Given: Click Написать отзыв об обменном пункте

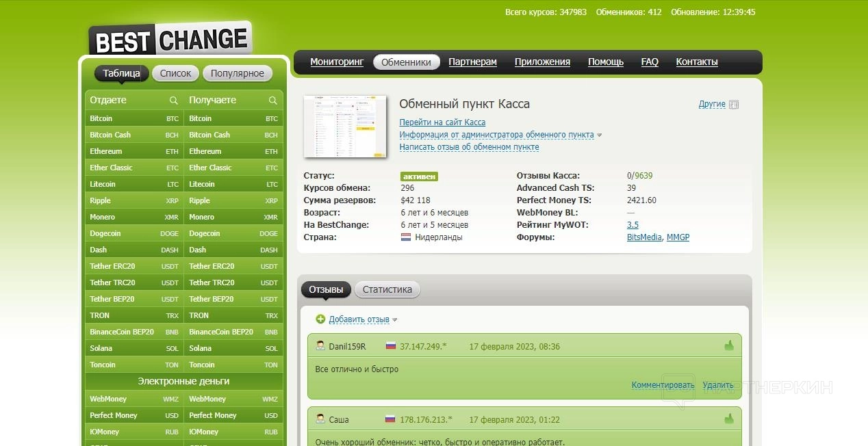Looking at the screenshot, I should click(469, 147).
